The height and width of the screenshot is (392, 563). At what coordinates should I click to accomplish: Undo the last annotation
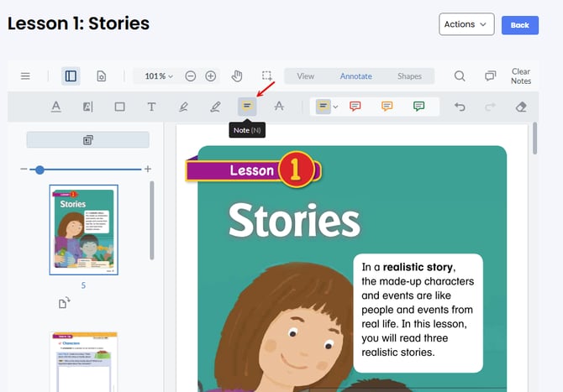point(460,107)
